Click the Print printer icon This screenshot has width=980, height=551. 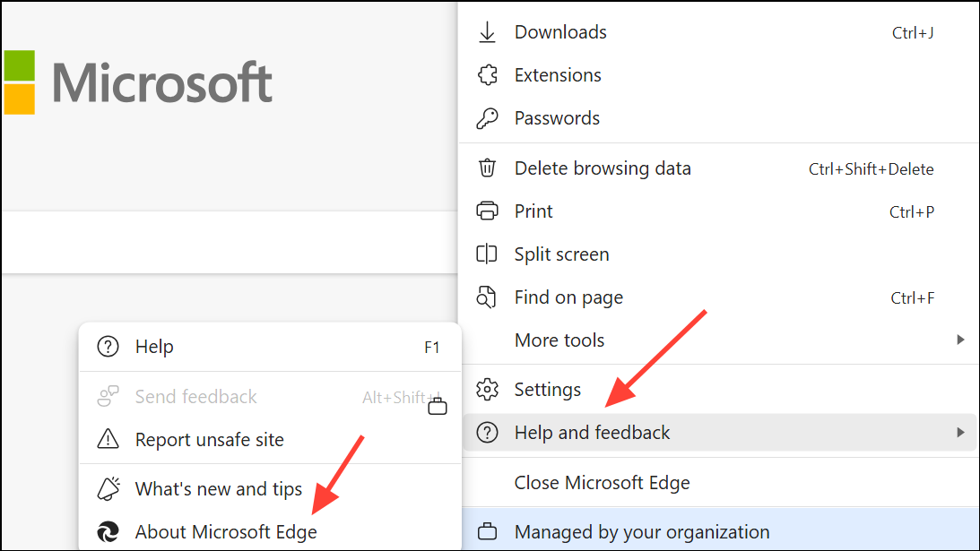[x=487, y=211]
